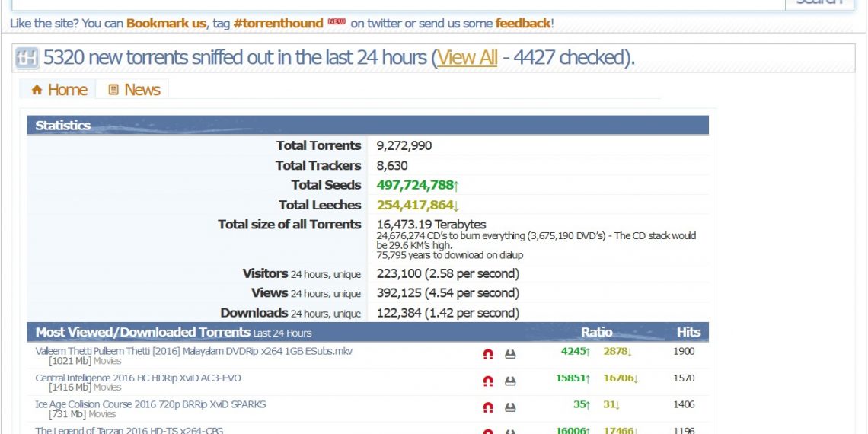Click the download icon for Ice Age Collision Course
Image resolution: width=868 pixels, height=434 pixels.
[510, 407]
